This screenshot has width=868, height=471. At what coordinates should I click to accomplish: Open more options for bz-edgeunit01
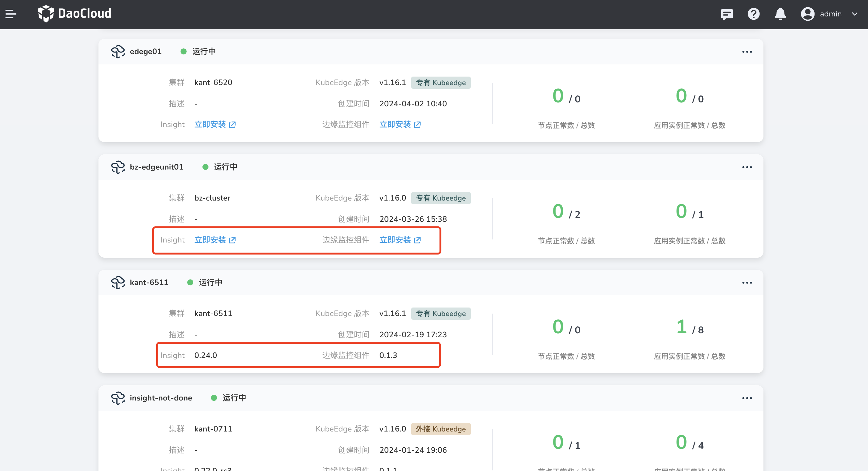point(747,167)
